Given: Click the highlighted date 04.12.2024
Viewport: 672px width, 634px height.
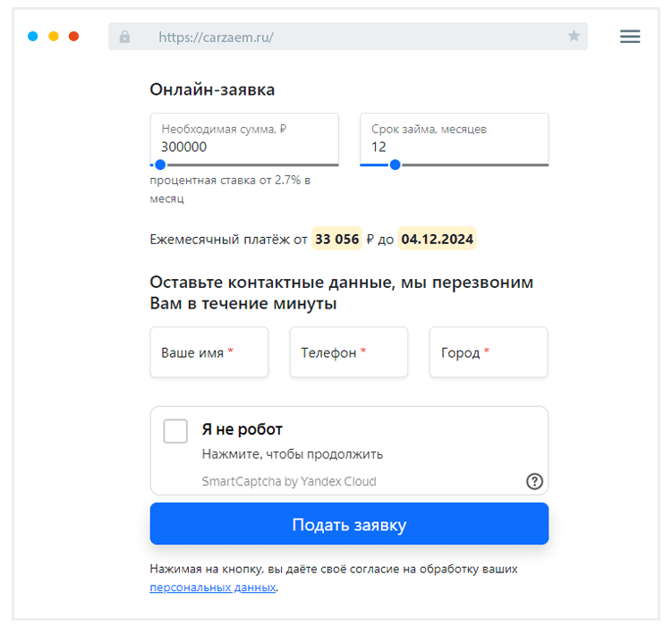Looking at the screenshot, I should (437, 239).
